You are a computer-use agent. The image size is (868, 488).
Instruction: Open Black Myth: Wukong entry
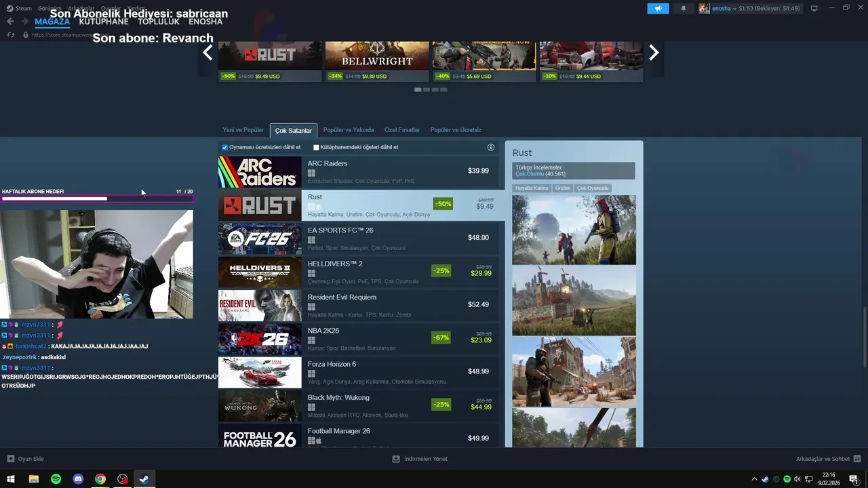[358, 405]
